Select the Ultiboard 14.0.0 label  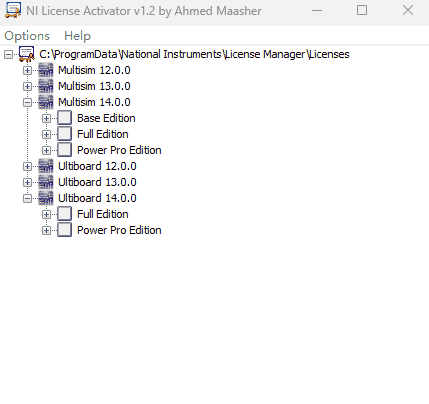click(x=97, y=198)
